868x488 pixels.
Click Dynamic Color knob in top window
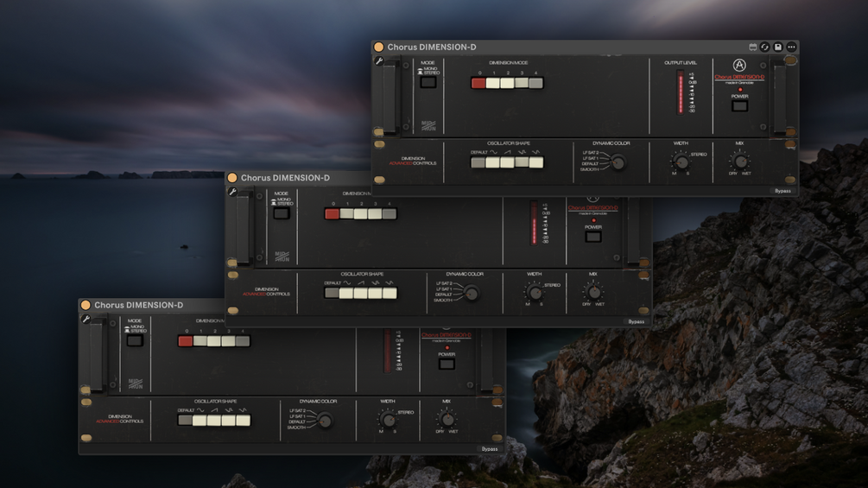(x=618, y=162)
